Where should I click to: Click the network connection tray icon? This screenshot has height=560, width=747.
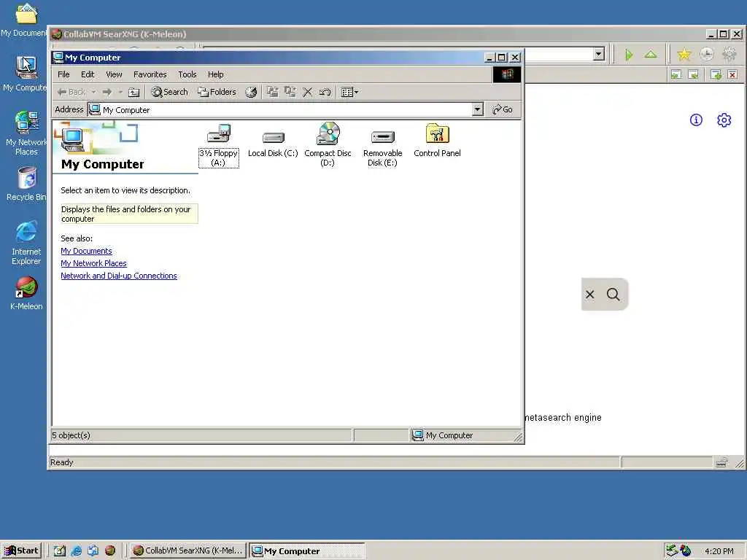coord(672,551)
